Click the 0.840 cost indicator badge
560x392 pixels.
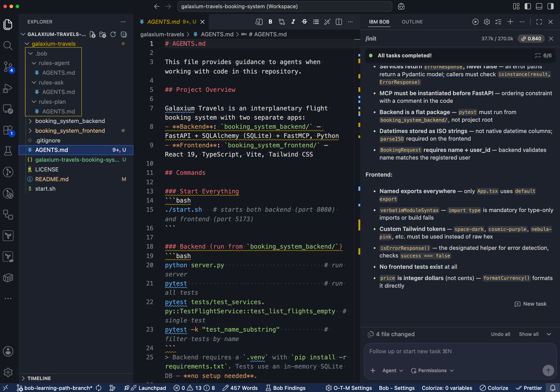coord(531,38)
